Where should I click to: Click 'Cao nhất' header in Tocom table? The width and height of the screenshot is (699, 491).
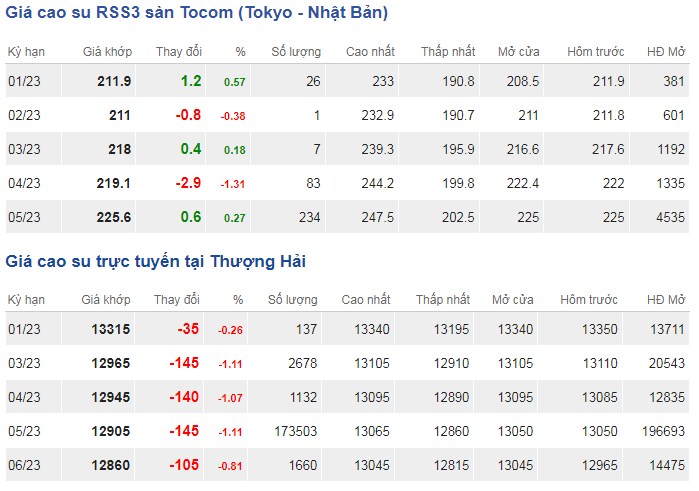click(x=370, y=51)
